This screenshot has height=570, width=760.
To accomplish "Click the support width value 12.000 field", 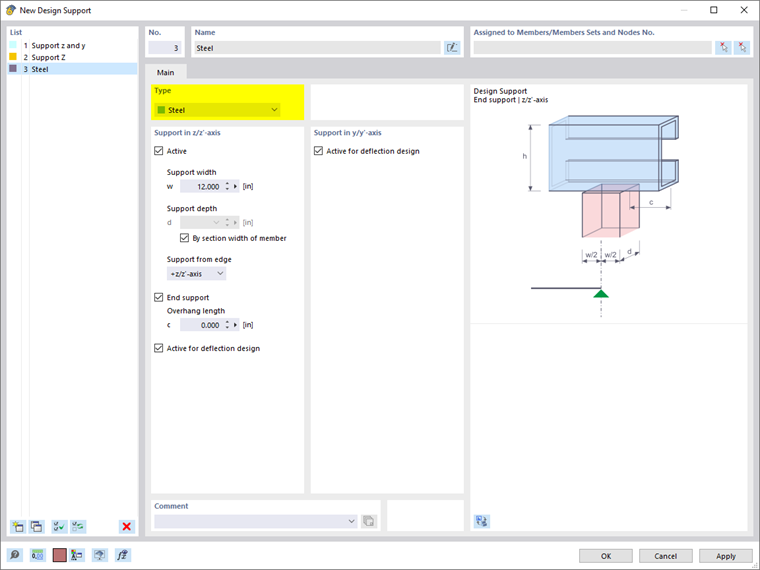I will [202, 186].
